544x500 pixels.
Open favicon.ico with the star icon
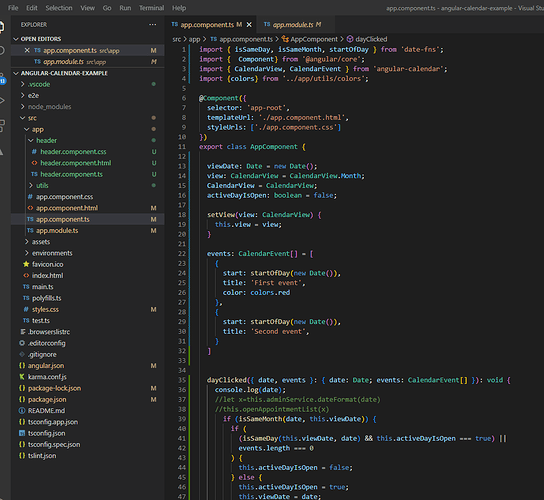(48, 264)
